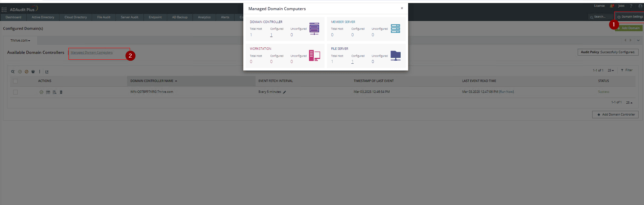Click the Last Event Read Time column header

coord(479,81)
